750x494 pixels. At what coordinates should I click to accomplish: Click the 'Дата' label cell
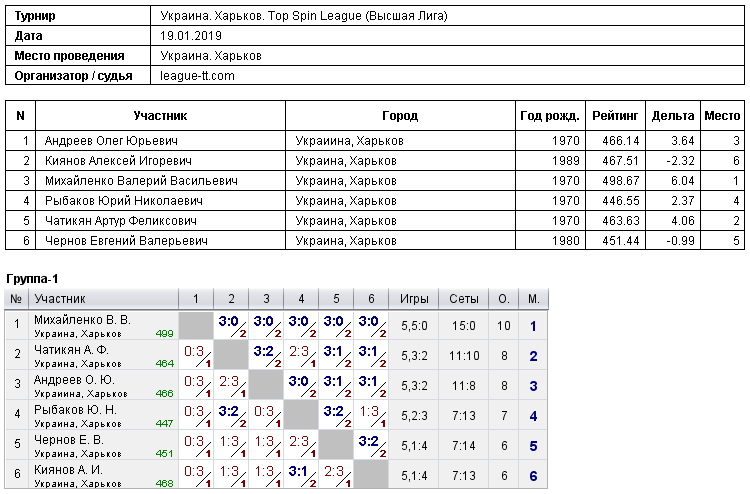coord(78,36)
